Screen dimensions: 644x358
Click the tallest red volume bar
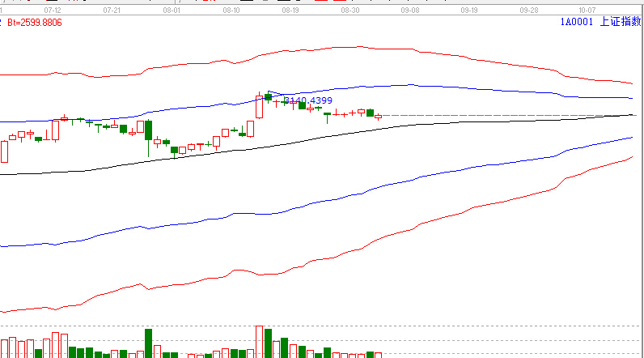pyautogui.click(x=259, y=340)
